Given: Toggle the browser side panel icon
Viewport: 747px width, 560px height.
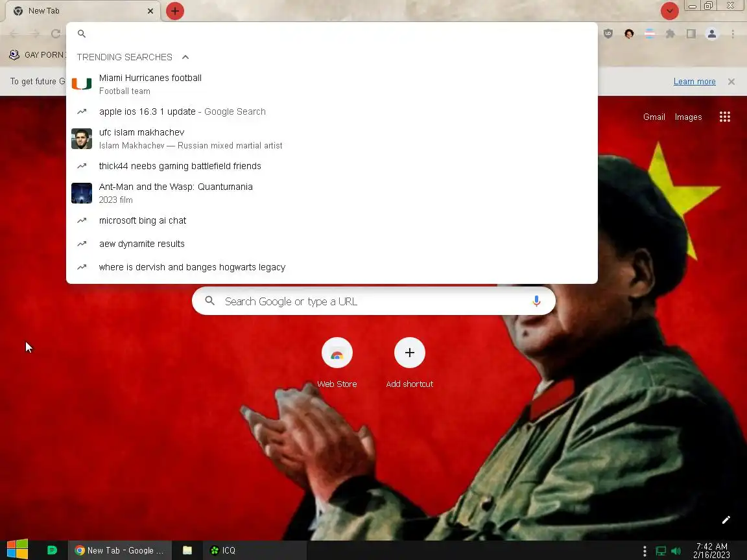Looking at the screenshot, I should (691, 34).
